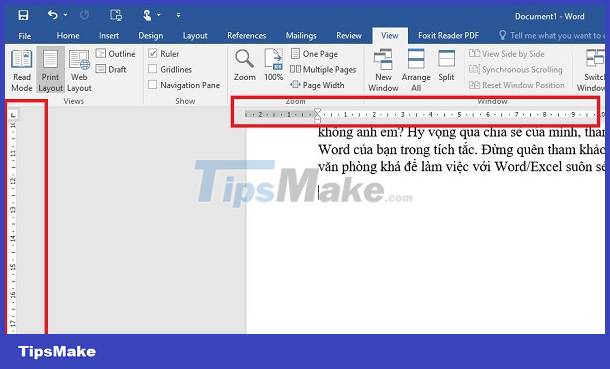Split the document window
Image resolution: width=610 pixels, height=369 pixels.
pyautogui.click(x=446, y=65)
